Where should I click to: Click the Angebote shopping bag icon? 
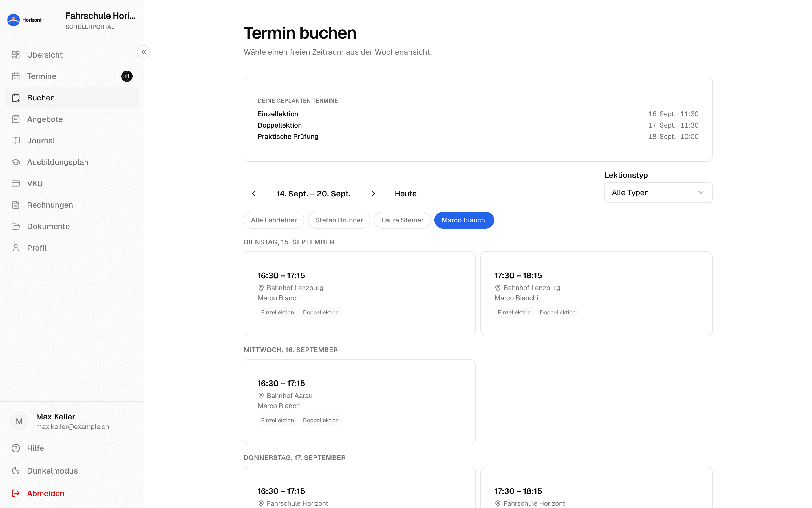[x=16, y=119]
